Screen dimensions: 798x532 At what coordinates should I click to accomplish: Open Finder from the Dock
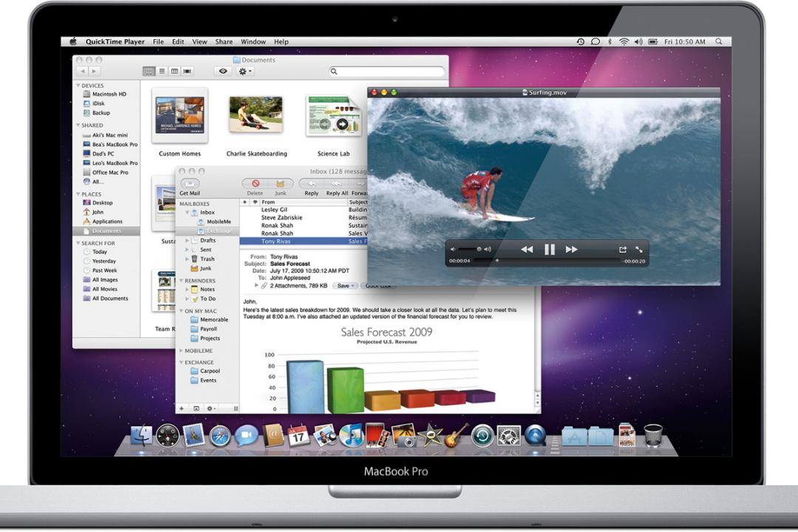(x=141, y=436)
